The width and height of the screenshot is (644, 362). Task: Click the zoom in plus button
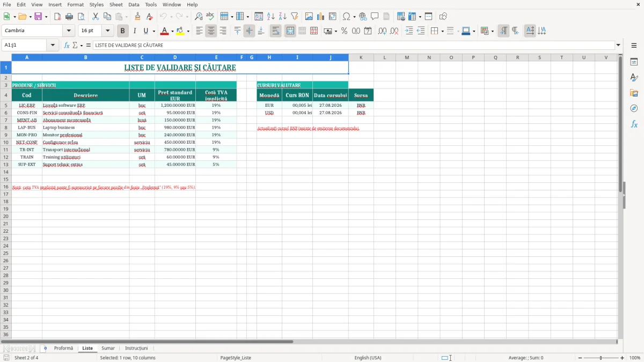623,358
